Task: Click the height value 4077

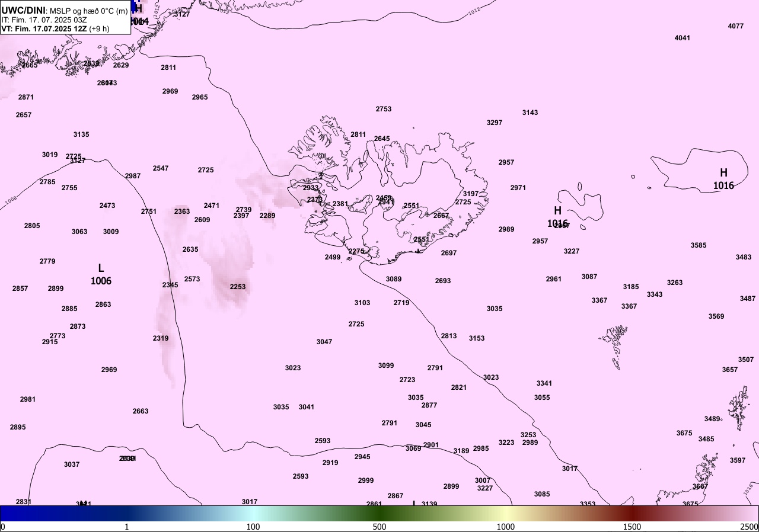Action: (735, 26)
